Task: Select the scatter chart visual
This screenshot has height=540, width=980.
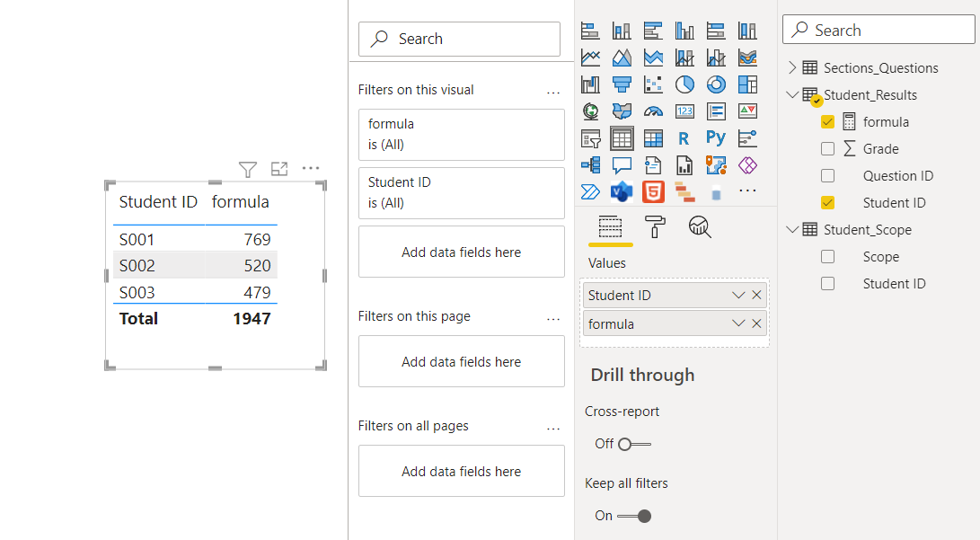Action: pyautogui.click(x=653, y=84)
